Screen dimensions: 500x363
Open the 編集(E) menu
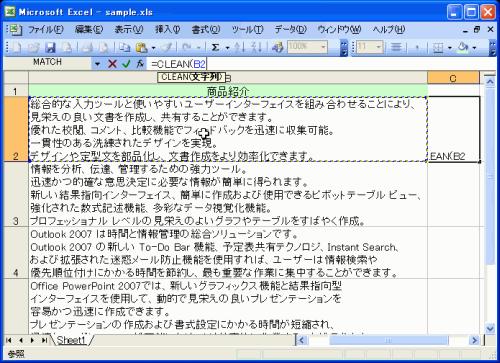coord(89,30)
